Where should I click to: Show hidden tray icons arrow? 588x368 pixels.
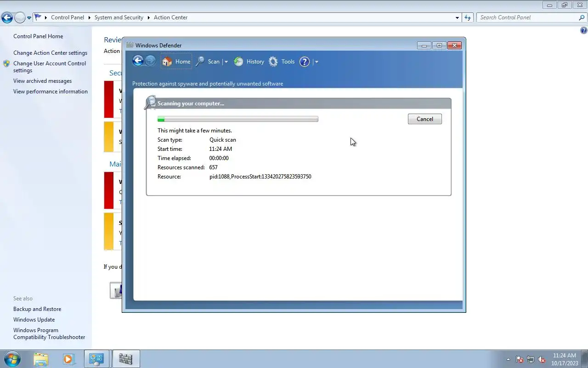coord(508,359)
